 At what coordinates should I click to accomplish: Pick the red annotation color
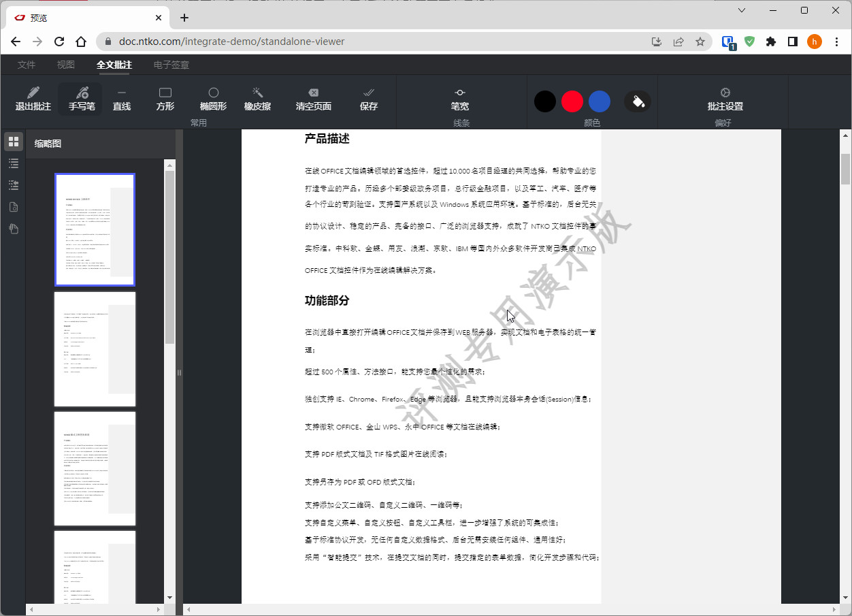click(572, 101)
